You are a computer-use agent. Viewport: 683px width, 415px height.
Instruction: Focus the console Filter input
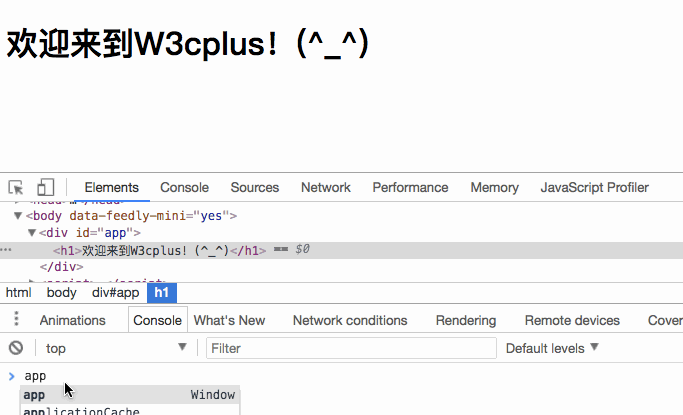[351, 348]
